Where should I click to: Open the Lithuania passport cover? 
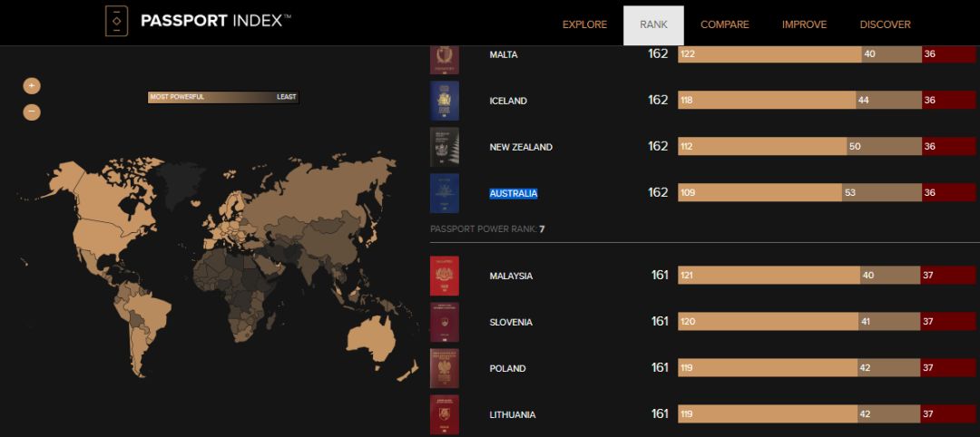445,414
